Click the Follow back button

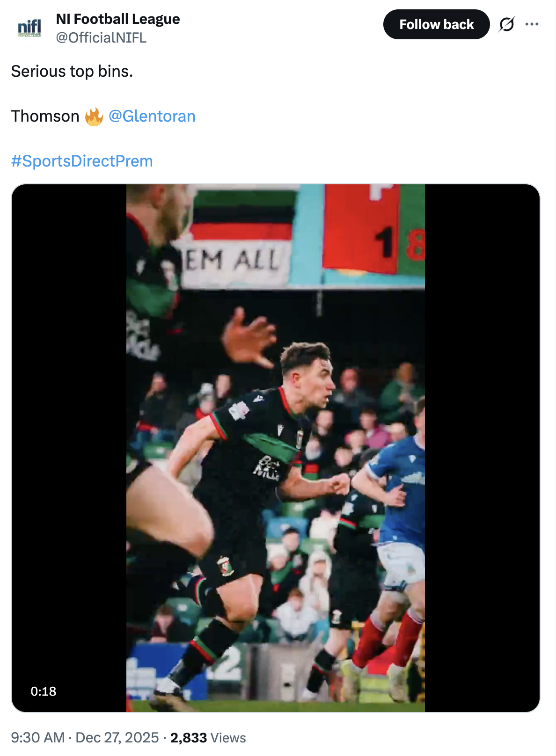(x=436, y=24)
